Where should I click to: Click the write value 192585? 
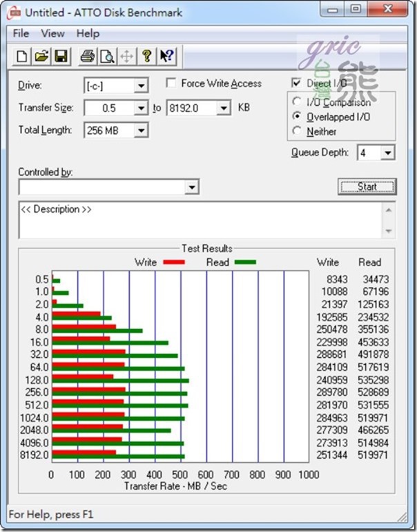coord(332,317)
